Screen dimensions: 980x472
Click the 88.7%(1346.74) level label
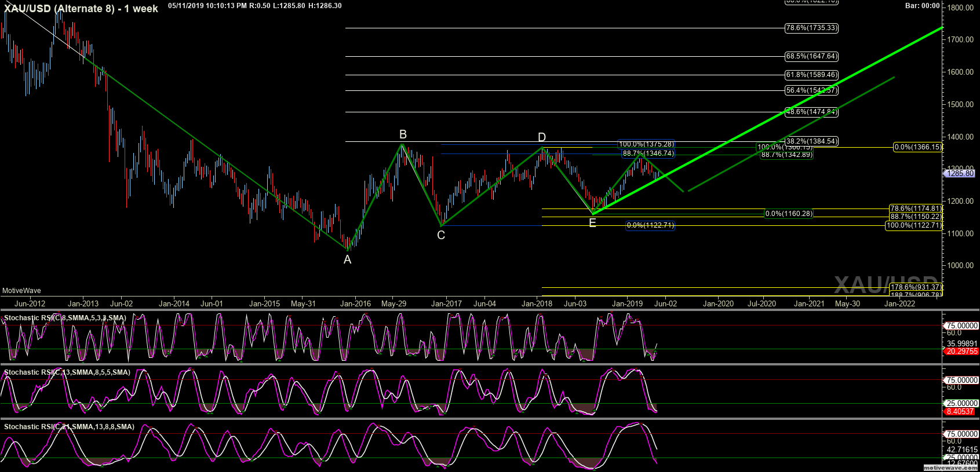pyautogui.click(x=648, y=153)
